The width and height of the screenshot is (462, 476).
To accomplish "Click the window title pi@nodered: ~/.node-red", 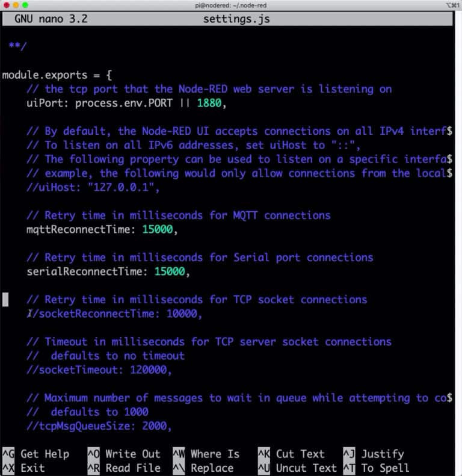I will pyautogui.click(x=230, y=5).
